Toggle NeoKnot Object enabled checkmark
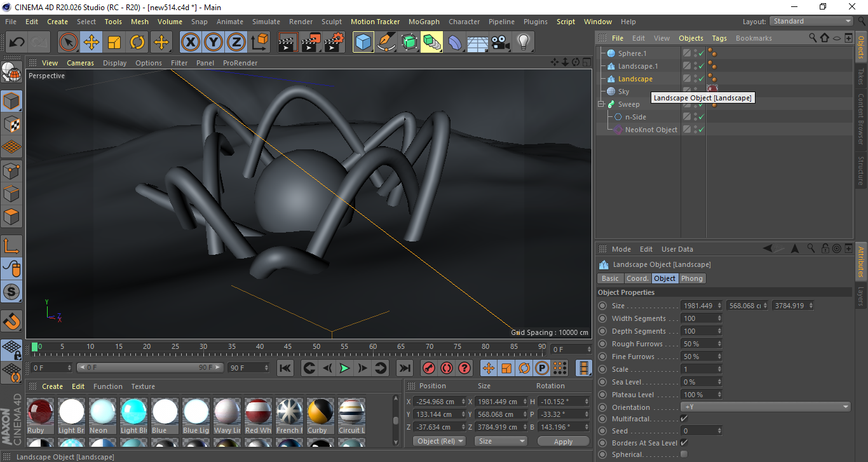The height and width of the screenshot is (462, 868). 701,130
